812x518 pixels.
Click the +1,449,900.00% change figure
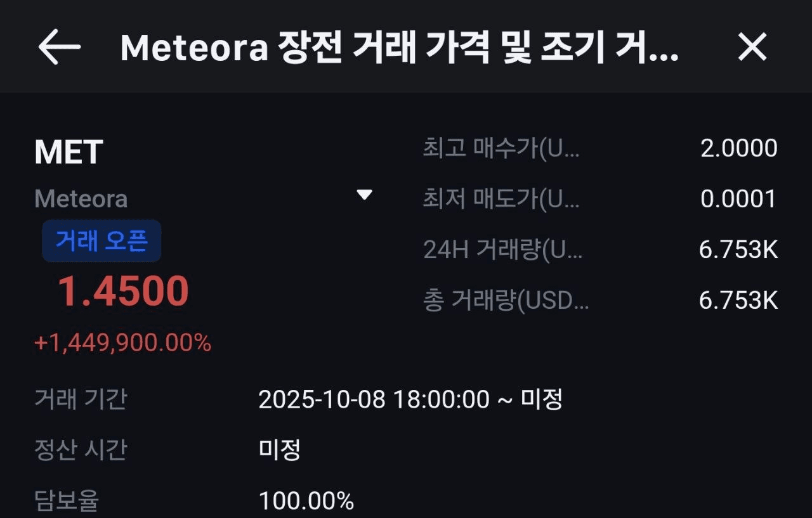click(122, 343)
